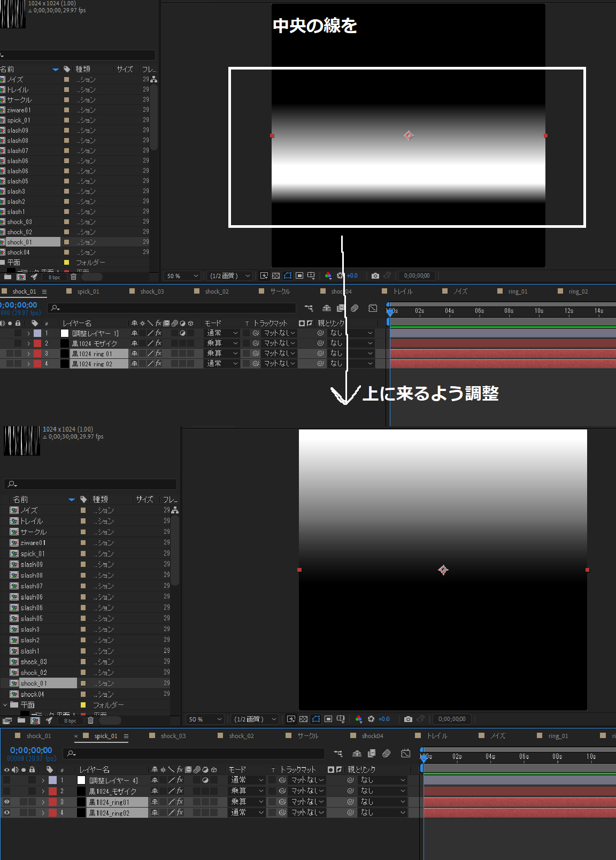Toggle transparency grid in lower viewer toolbar
This screenshot has width=616, height=860.
point(304,719)
